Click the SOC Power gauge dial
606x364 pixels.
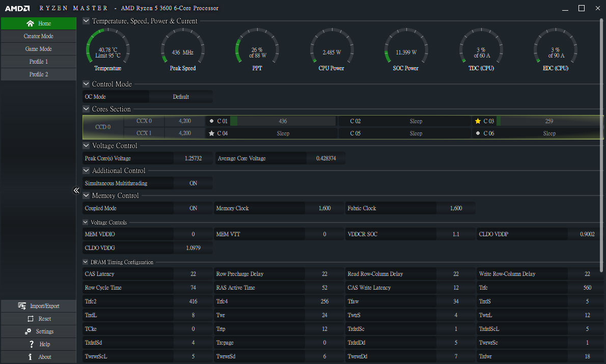[406, 46]
